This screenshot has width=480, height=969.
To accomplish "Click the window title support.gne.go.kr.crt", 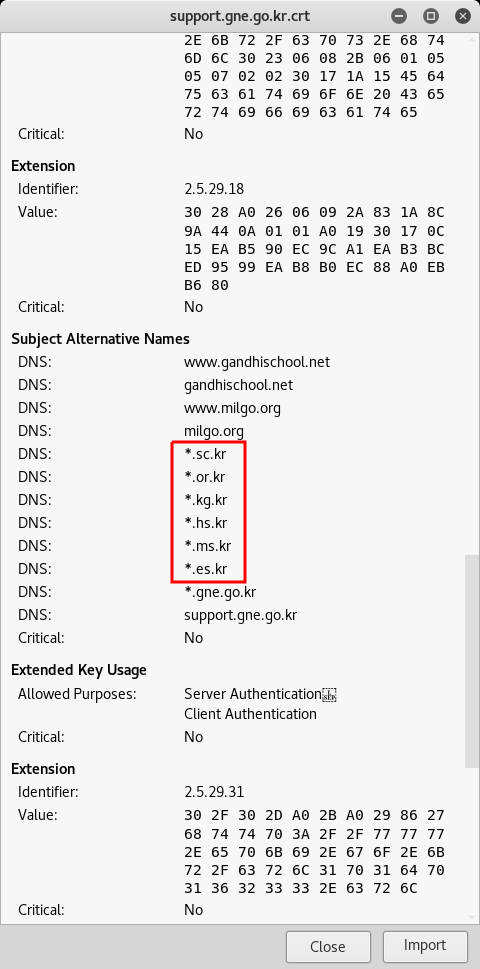I will [240, 17].
